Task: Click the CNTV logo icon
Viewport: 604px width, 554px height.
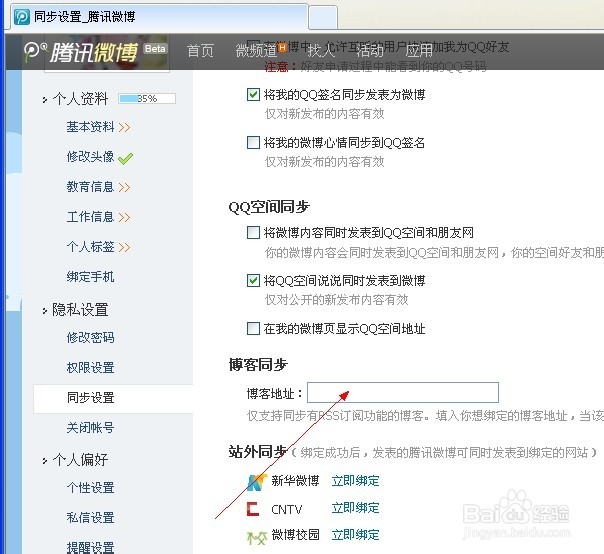Action: pyautogui.click(x=253, y=509)
